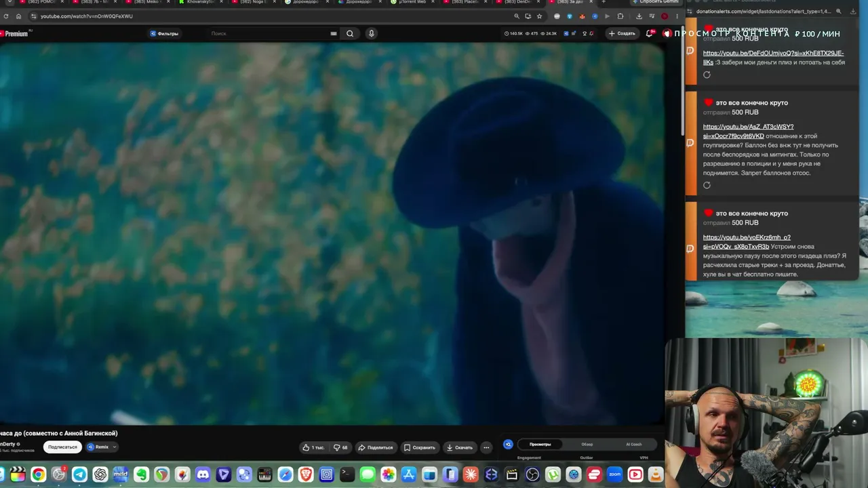
Task: Click the blue extension icon beside Просмотры
Action: click(x=508, y=444)
